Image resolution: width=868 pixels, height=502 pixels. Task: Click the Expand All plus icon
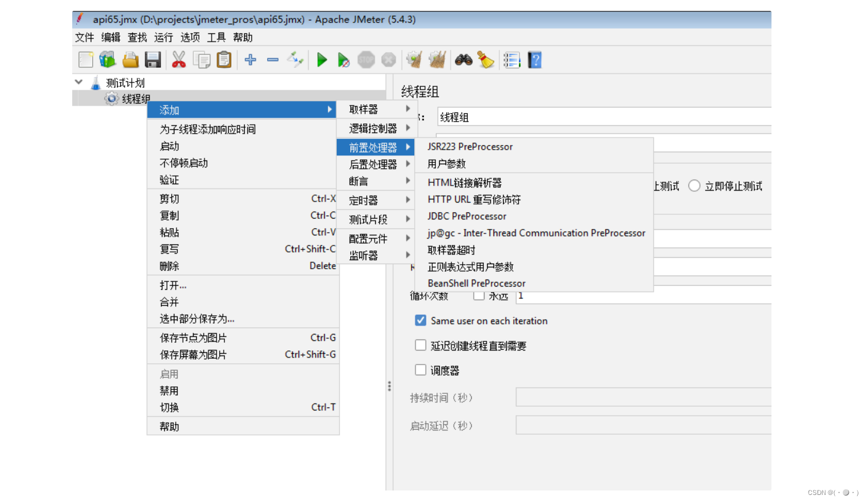click(251, 60)
